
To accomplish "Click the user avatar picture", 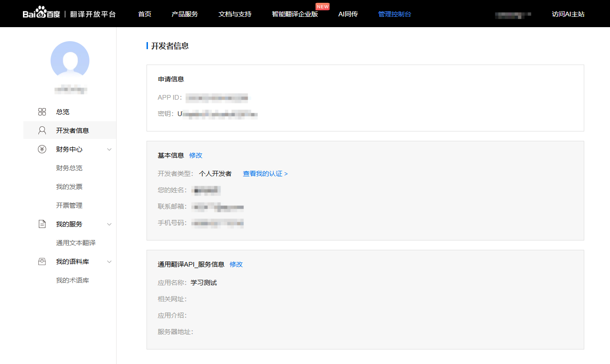I will 70,60.
